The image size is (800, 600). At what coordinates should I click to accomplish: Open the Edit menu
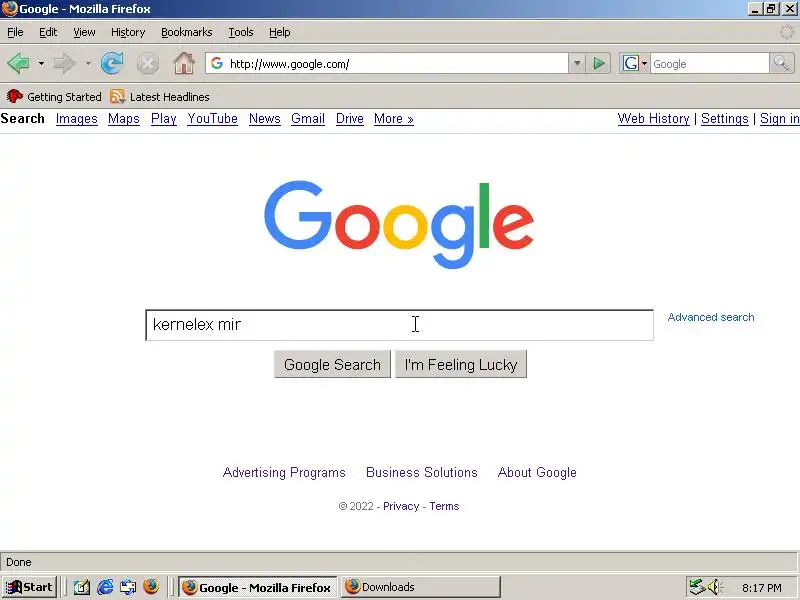pos(48,32)
